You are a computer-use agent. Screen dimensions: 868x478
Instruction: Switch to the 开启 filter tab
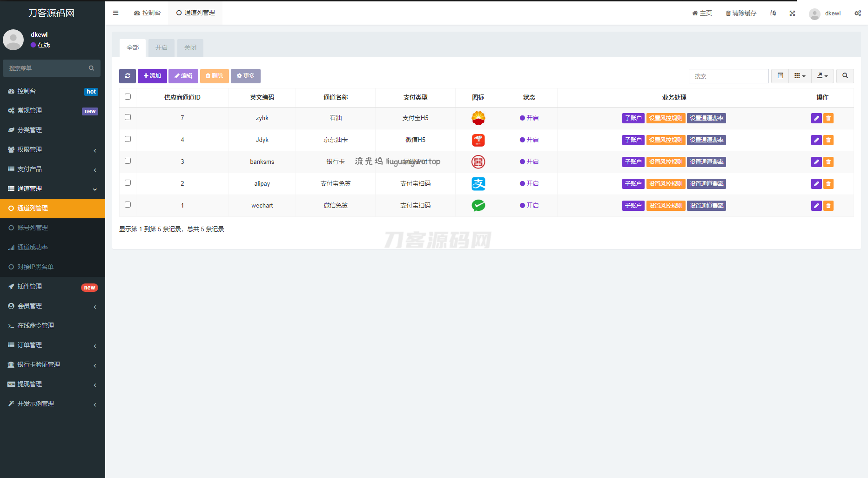point(161,47)
